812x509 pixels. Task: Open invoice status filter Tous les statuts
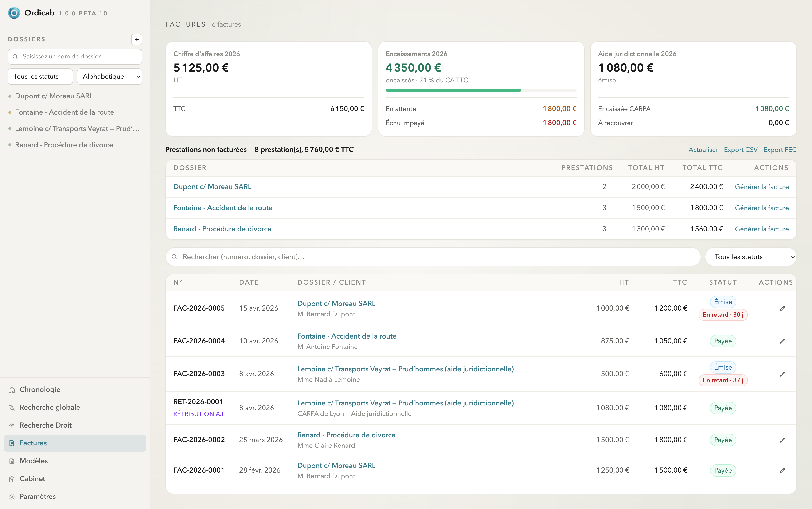751,257
